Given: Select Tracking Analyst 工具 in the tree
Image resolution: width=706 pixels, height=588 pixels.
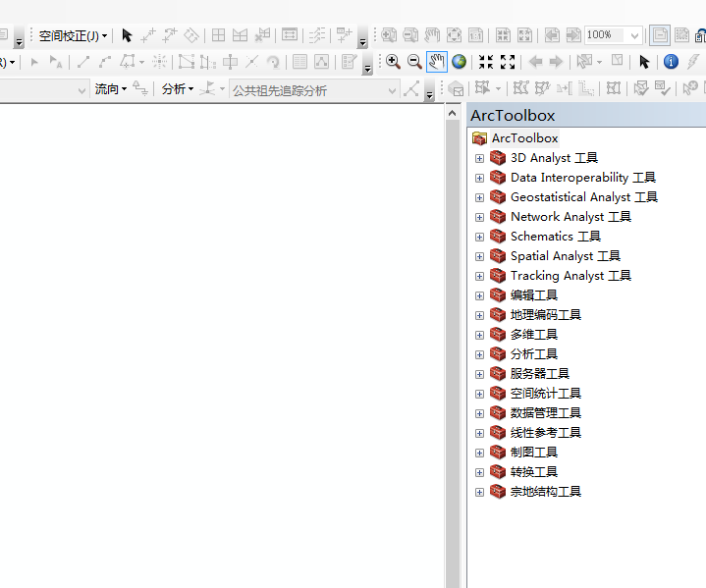Looking at the screenshot, I should (x=570, y=276).
